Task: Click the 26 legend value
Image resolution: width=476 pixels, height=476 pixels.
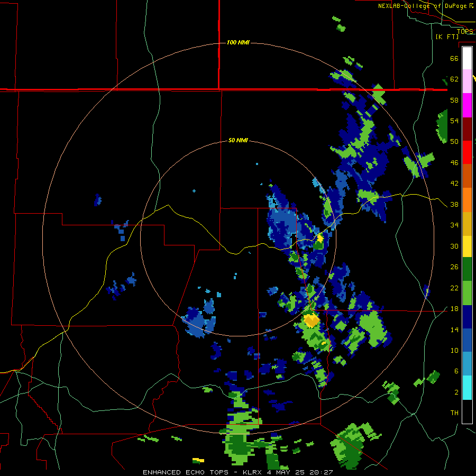Action: (x=454, y=267)
